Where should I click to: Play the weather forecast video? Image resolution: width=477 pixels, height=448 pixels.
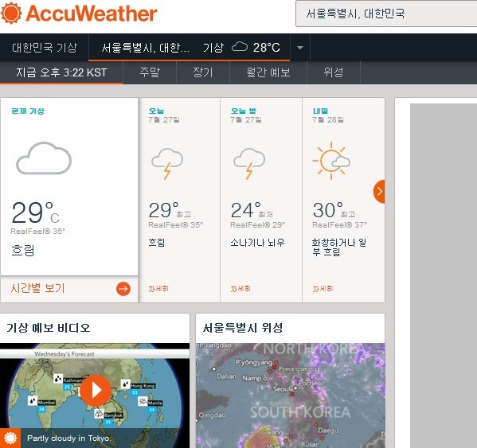click(x=96, y=390)
